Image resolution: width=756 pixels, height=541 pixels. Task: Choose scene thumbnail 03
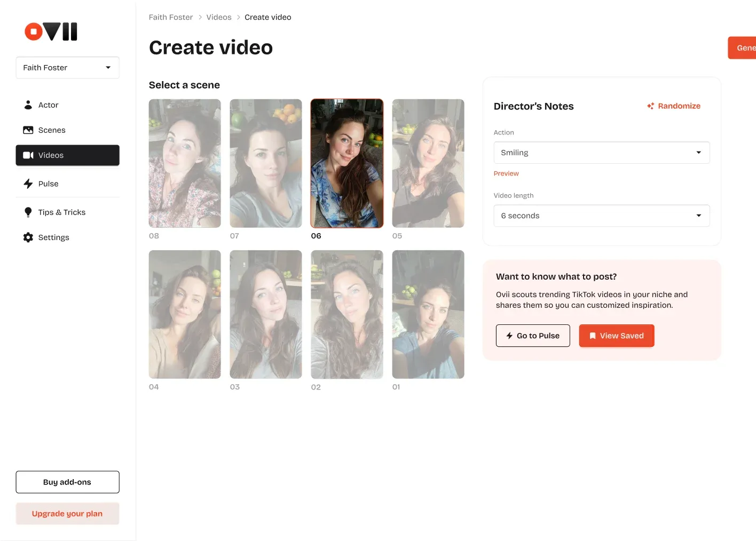[266, 314]
